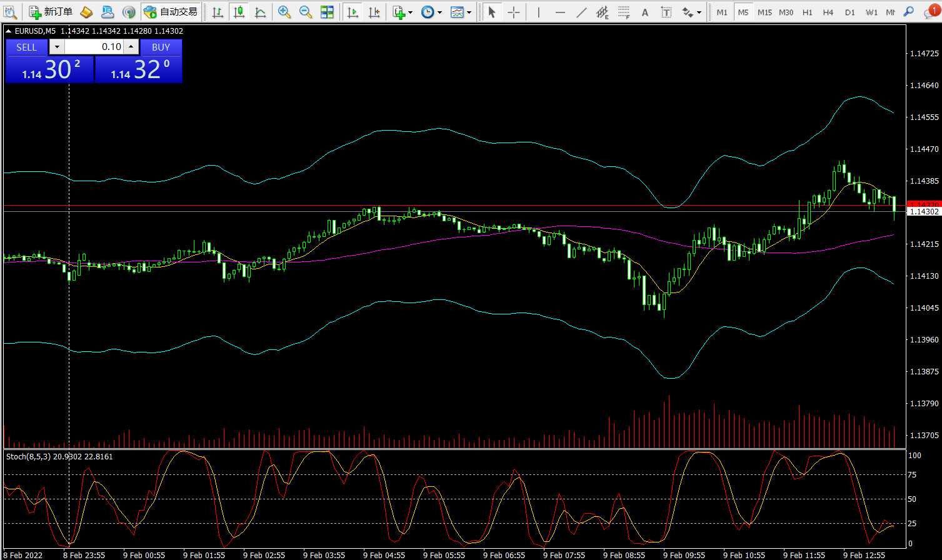942x560 pixels.
Task: Open the Strategy Tester magnifier icon
Action: point(11,12)
